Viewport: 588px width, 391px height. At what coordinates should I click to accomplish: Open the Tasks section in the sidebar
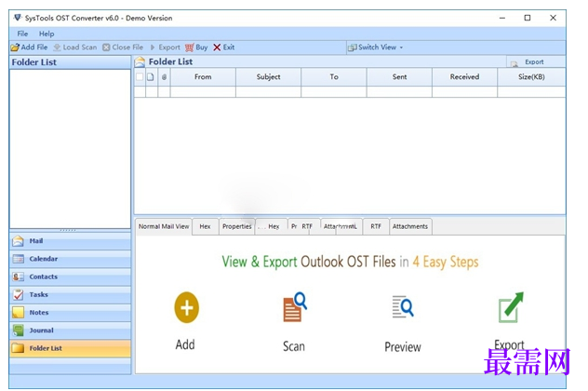tap(70, 295)
